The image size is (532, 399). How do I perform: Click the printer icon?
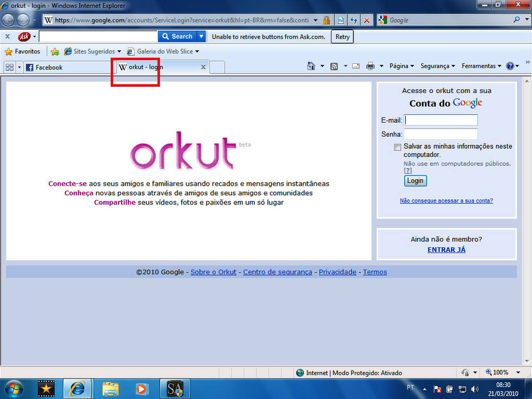[370, 66]
